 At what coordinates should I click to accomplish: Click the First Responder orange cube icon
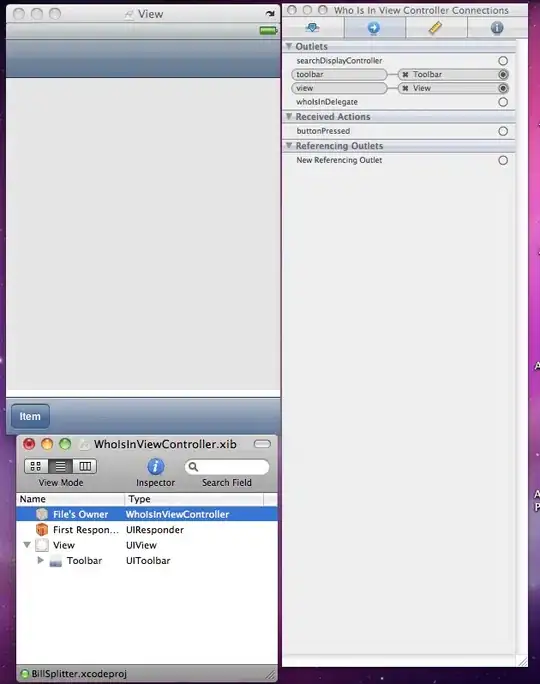pyautogui.click(x=42, y=530)
